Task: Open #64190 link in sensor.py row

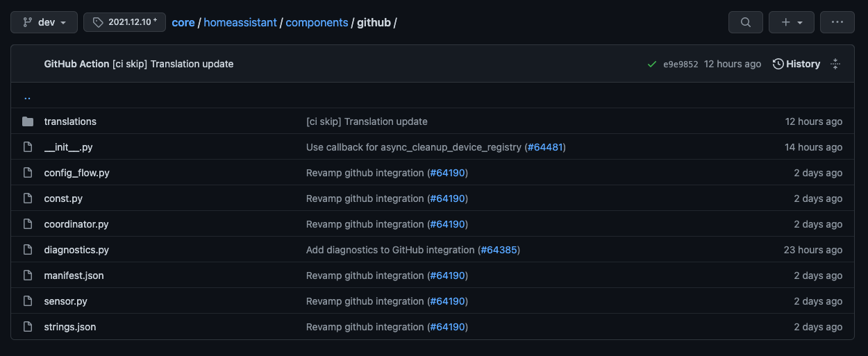Action: [x=448, y=301]
